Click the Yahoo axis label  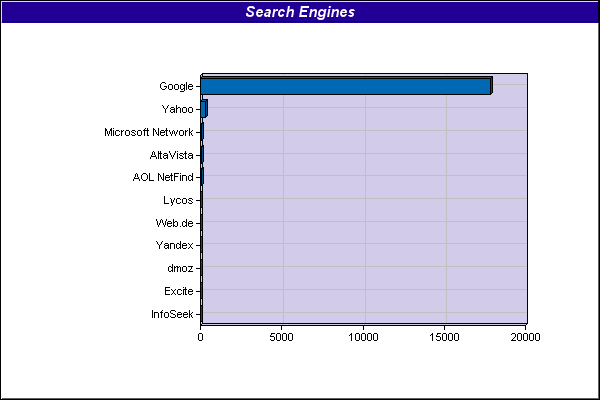[177, 109]
